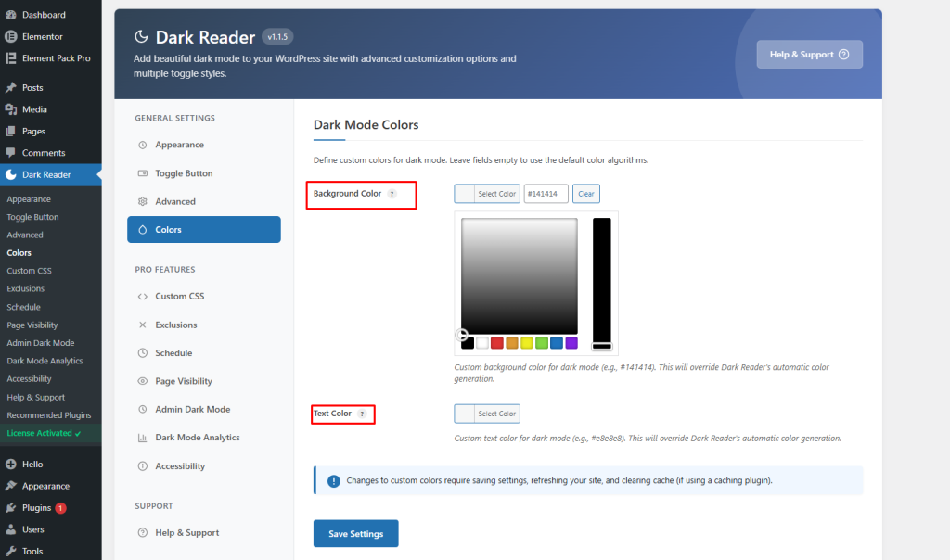The image size is (950, 560).
Task: Click the Elementor icon in sidebar
Action: tap(11, 36)
